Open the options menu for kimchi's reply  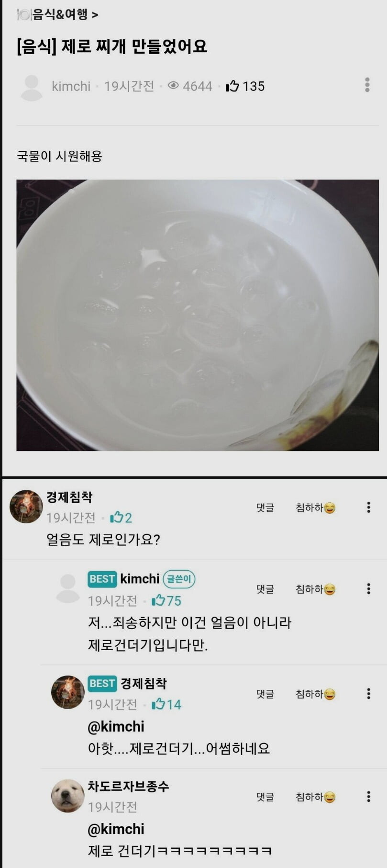[x=368, y=589]
